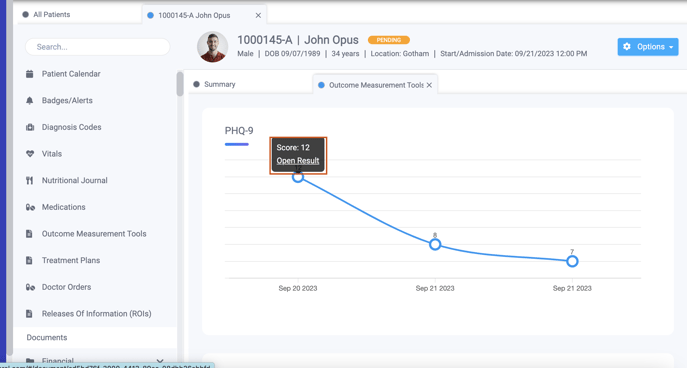This screenshot has width=687, height=368.
Task: Open the Nutritional Journal utensils icon
Action: (x=29, y=180)
